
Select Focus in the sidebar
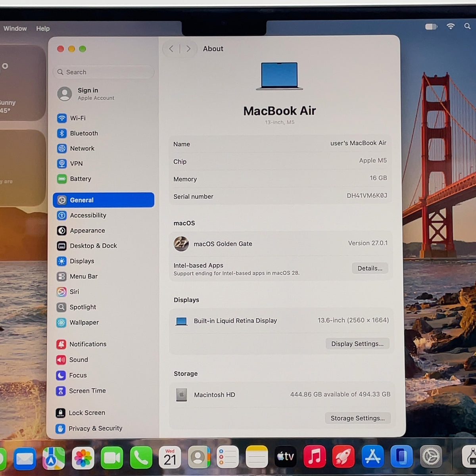click(103, 375)
